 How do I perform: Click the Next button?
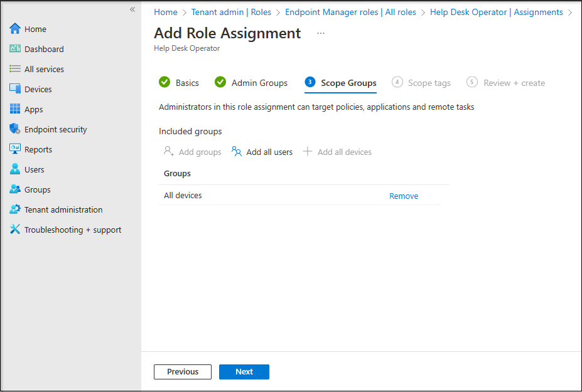(244, 371)
